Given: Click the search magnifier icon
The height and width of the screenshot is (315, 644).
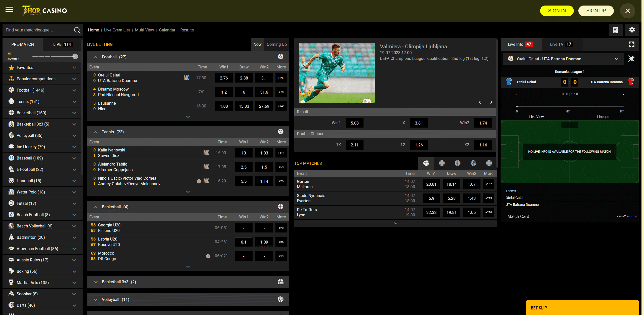Looking at the screenshot, I should click(77, 30).
